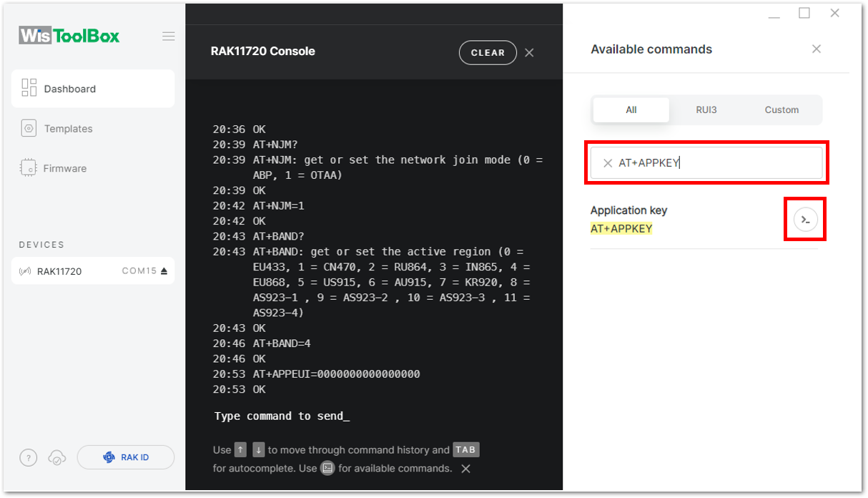Maximize the WisToolBox window
The image size is (868, 498).
804,13
